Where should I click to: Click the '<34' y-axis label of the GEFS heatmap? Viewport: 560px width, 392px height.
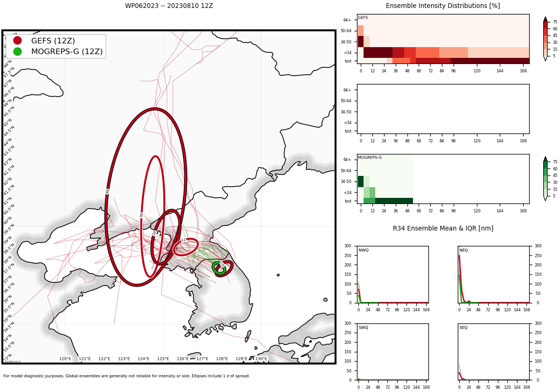click(x=348, y=53)
